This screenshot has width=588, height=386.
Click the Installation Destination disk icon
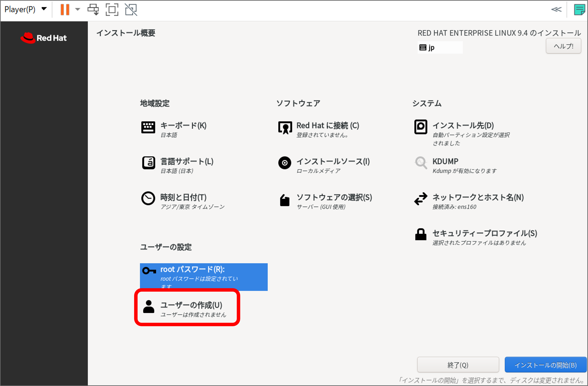pyautogui.click(x=420, y=127)
